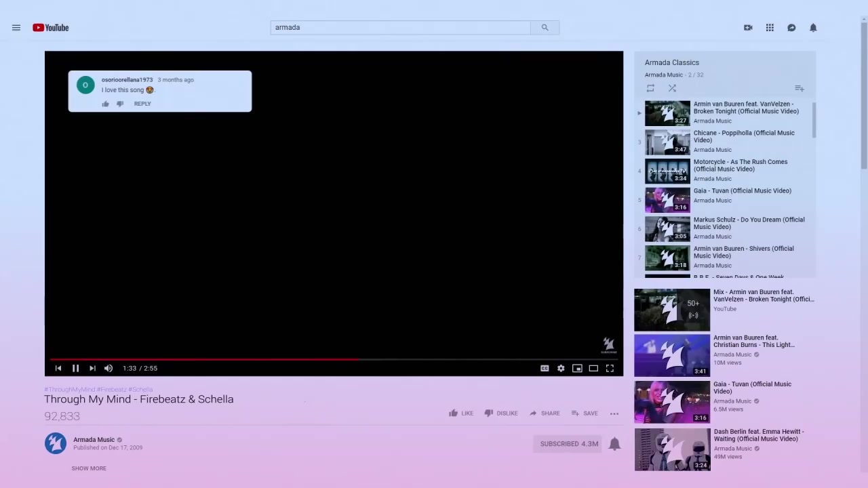868x488 pixels.
Task: Skip to previous video in player
Action: (58, 368)
